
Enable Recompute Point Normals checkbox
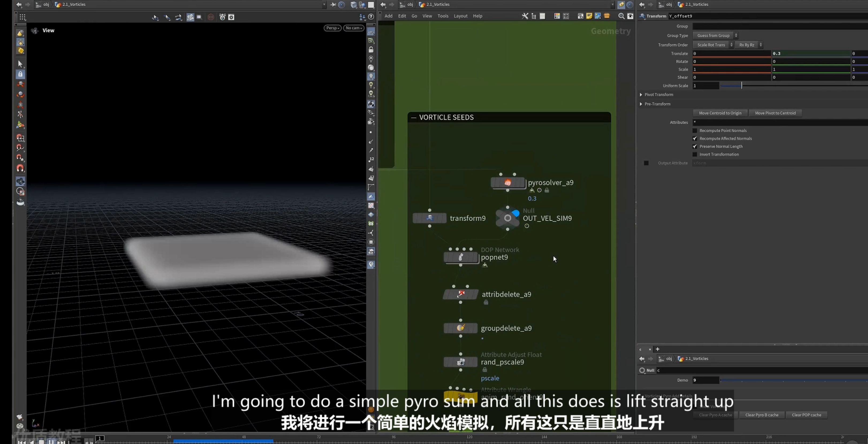[x=695, y=131]
